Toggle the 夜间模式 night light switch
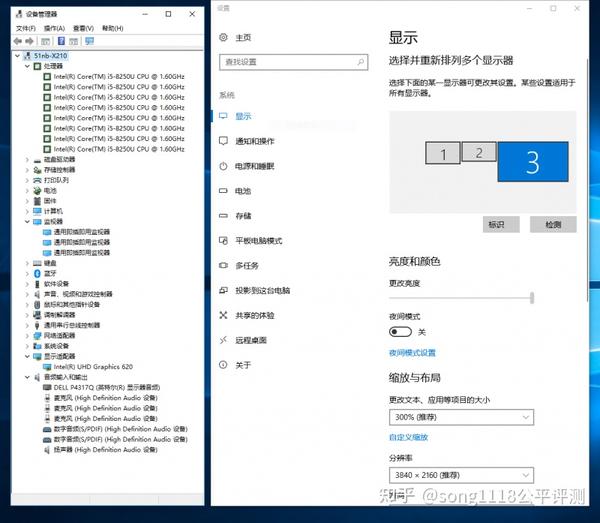This screenshot has width=600, height=523. 400,332
